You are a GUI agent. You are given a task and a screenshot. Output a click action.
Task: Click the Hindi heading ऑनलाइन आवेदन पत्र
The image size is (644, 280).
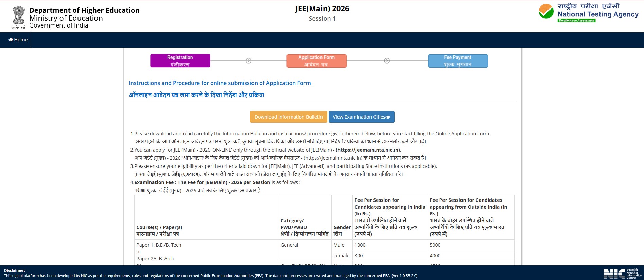pos(196,95)
